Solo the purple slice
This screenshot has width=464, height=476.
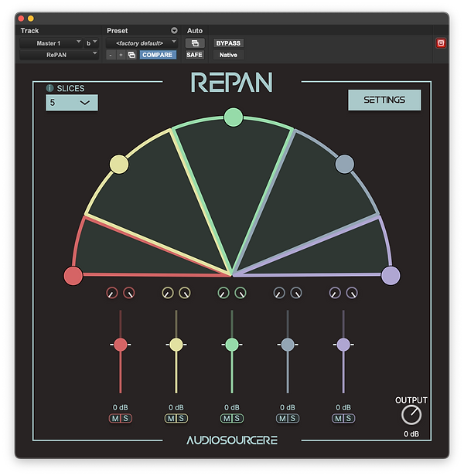(349, 418)
